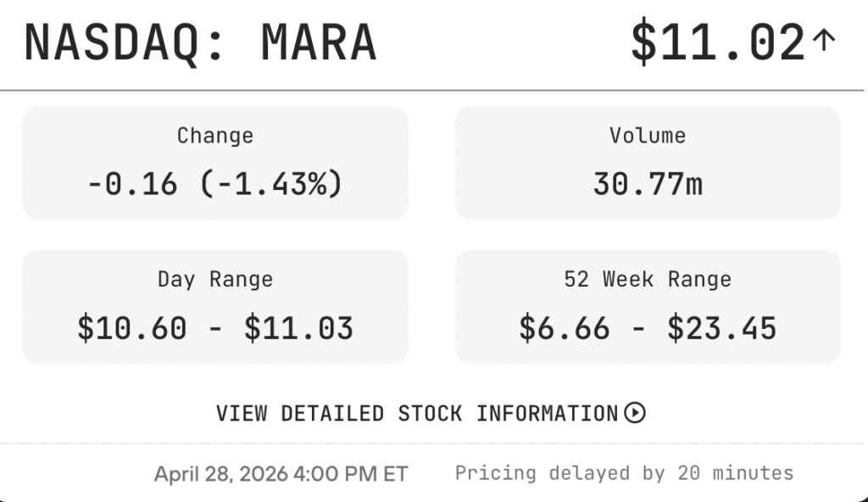Select the $23.45 52-week high

[x=722, y=327]
